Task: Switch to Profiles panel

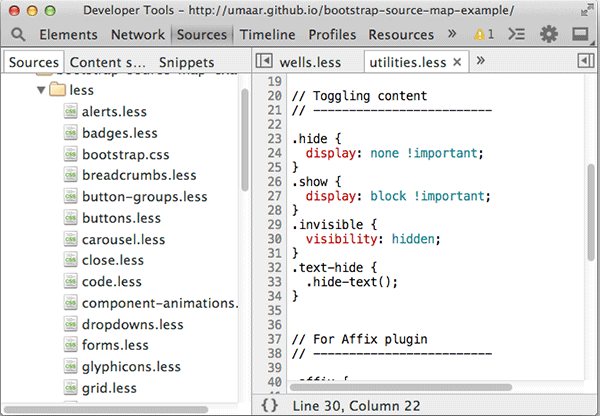Action: (332, 35)
